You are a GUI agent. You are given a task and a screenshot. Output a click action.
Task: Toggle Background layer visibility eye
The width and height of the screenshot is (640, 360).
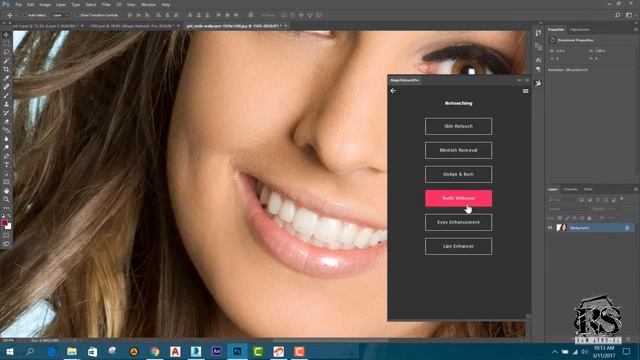pos(550,228)
